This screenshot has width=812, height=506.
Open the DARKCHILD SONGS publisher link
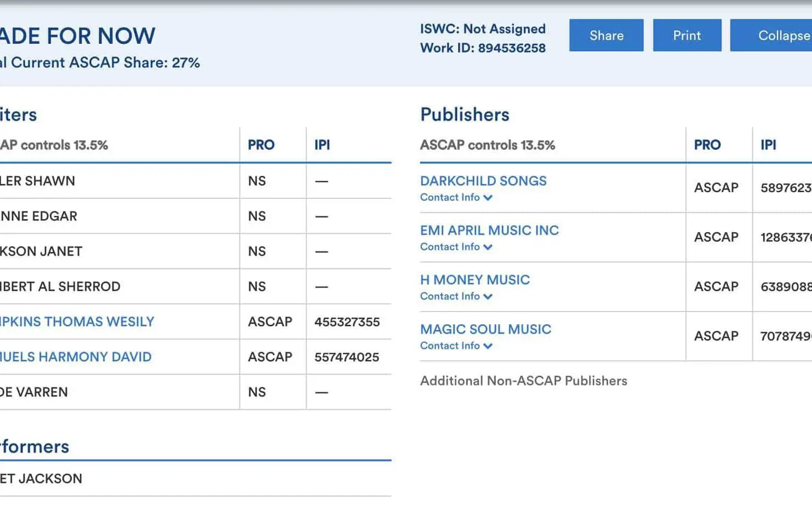(x=483, y=181)
